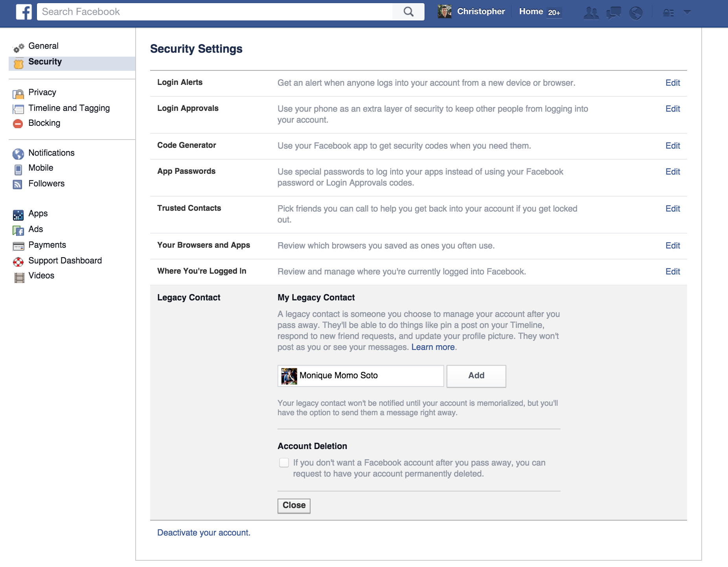Click the Add legacy contact button
This screenshot has width=728, height=567.
click(476, 376)
